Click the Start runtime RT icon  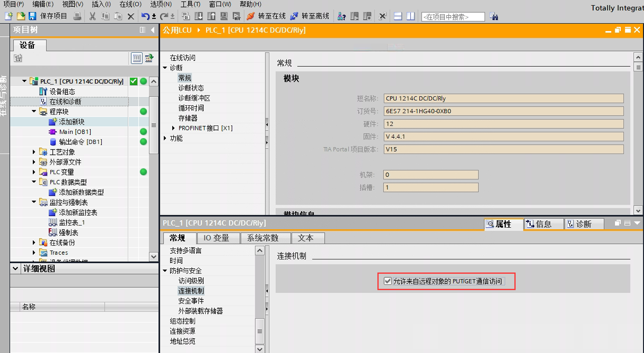point(237,16)
